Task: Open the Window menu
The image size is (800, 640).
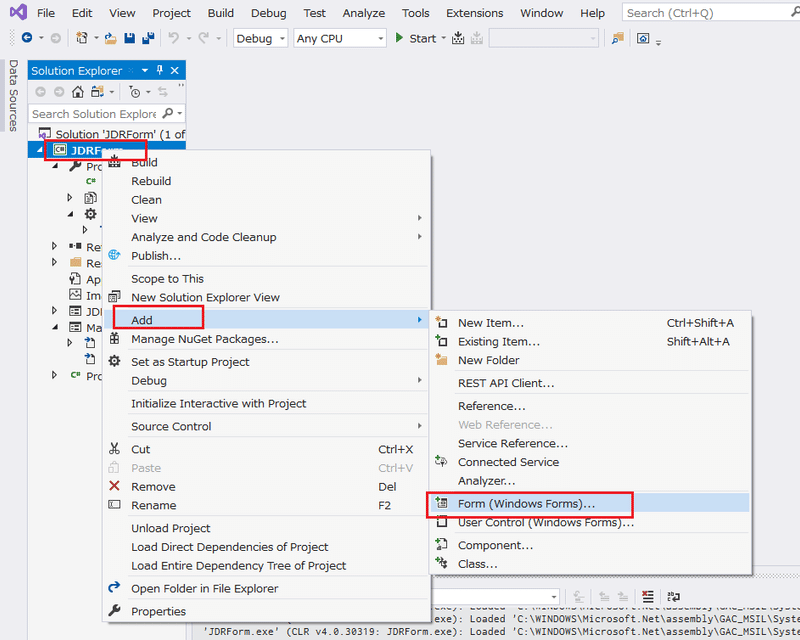Action: pos(541,13)
